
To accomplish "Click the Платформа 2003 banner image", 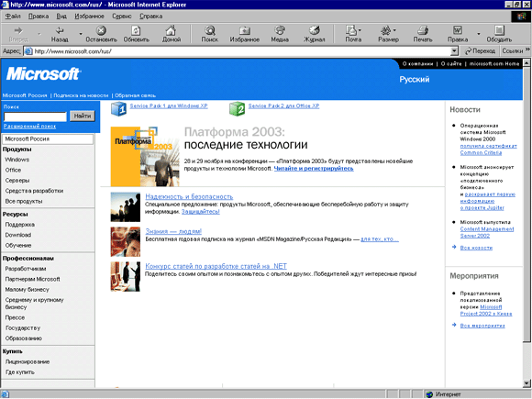I will (x=145, y=157).
